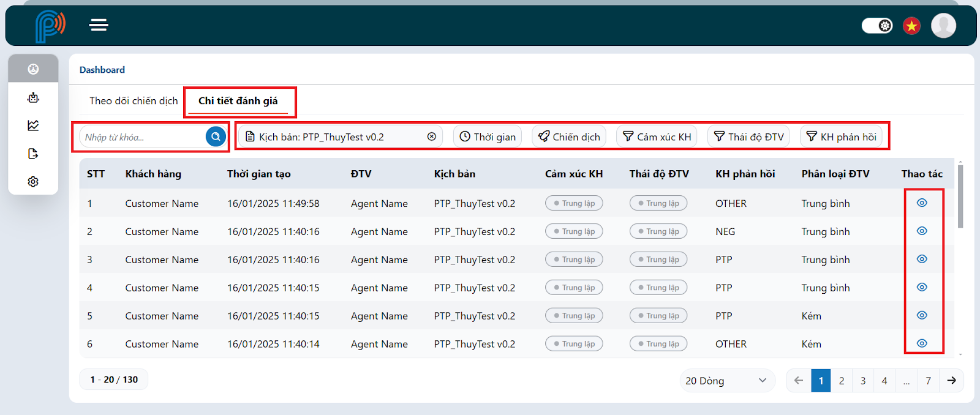The image size is (980, 415).
Task: Click the Thao tác column header
Action: [x=922, y=174]
